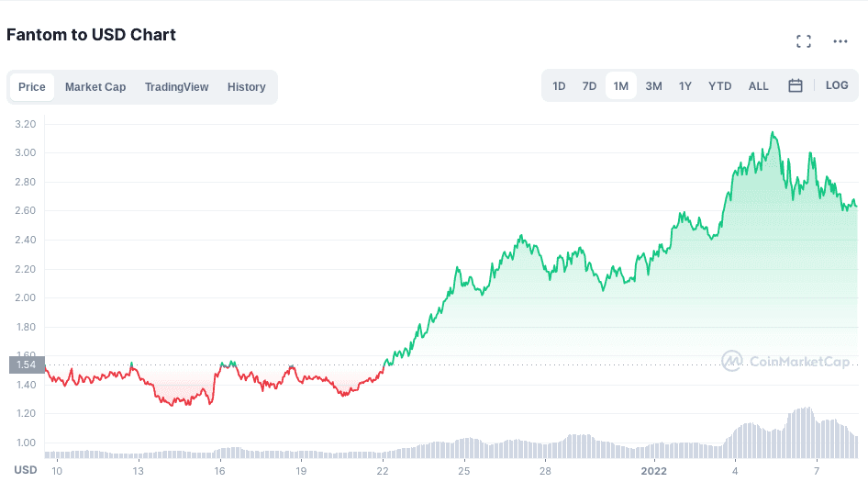Image resolution: width=868 pixels, height=482 pixels.
Task: Toggle LOG scale on the chart
Action: point(837,85)
